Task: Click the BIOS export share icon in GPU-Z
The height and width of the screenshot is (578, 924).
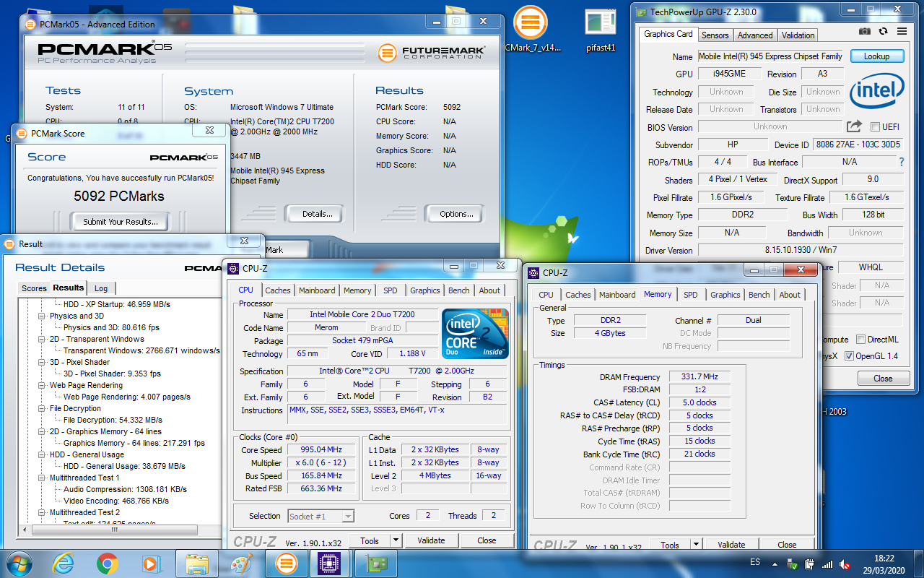Action: [854, 126]
